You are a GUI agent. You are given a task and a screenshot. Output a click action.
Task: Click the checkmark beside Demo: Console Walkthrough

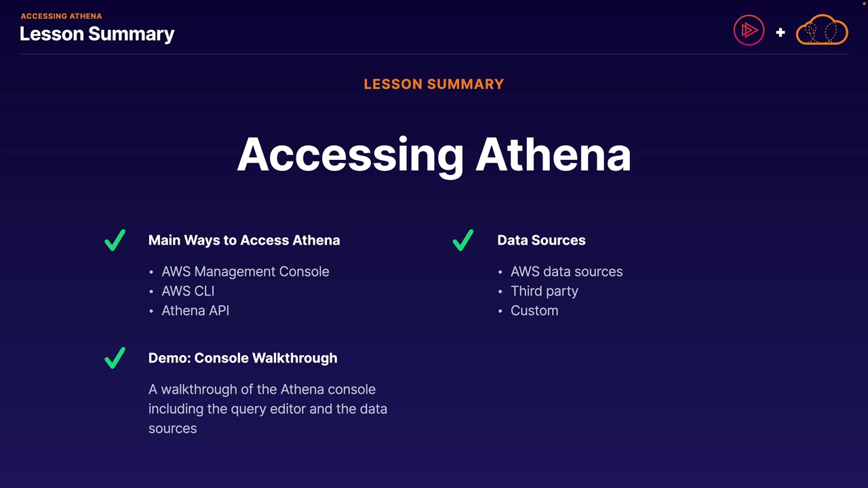click(x=115, y=358)
